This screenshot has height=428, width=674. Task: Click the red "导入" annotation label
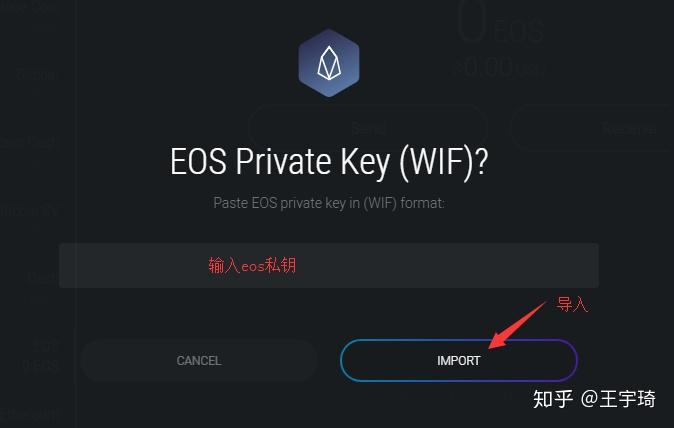[572, 304]
